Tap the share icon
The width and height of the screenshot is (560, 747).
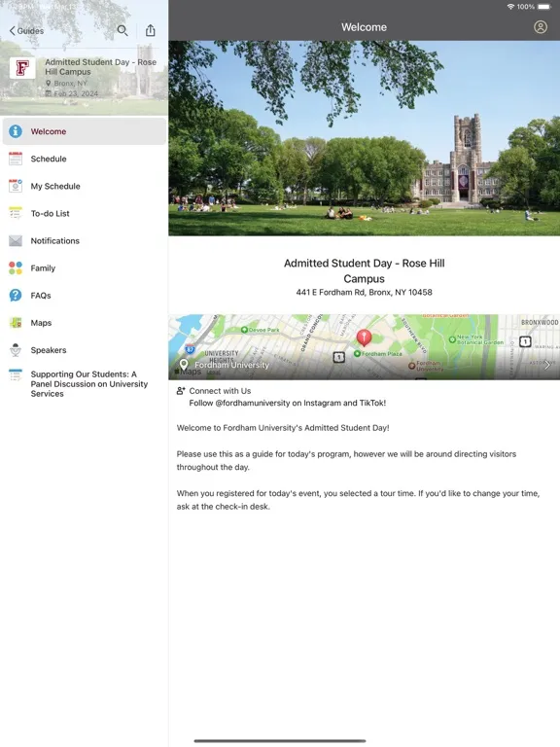click(151, 30)
